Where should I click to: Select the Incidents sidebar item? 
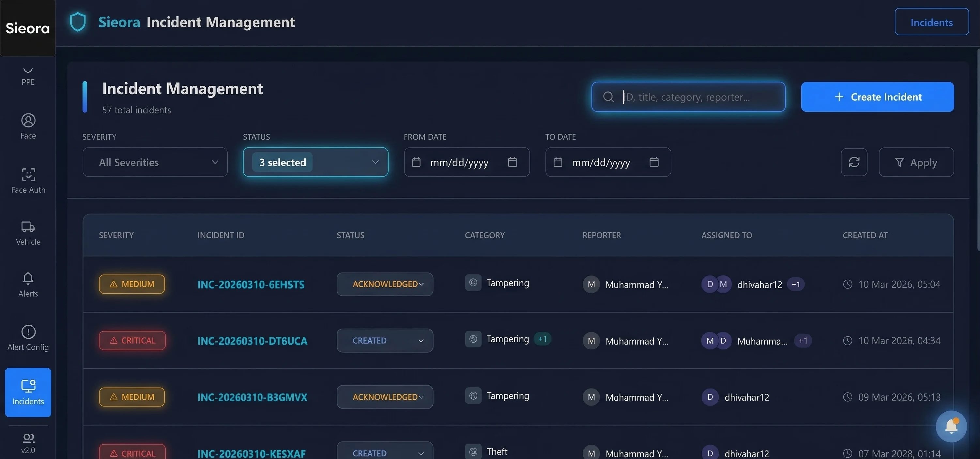[x=28, y=392]
